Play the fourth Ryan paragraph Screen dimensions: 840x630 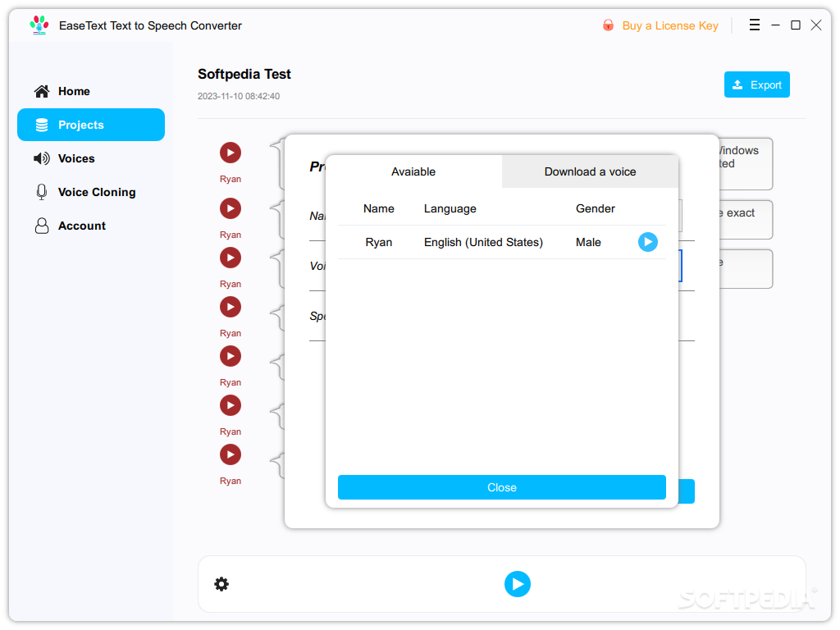coord(231,307)
